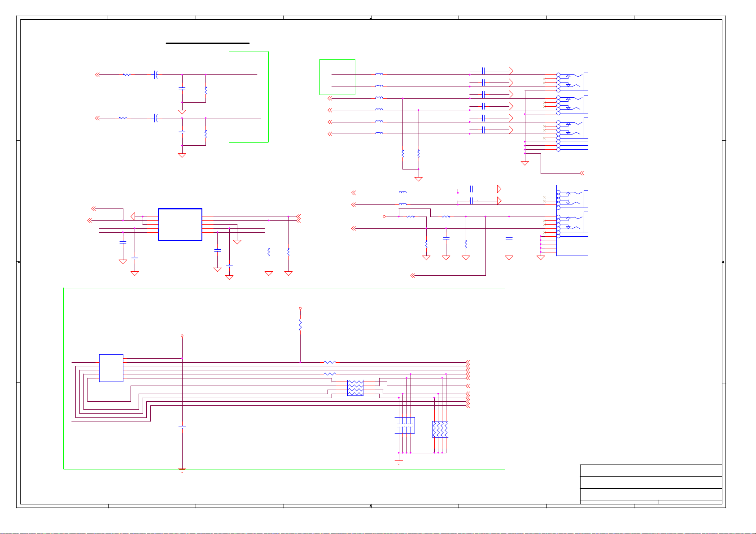Click the off-page connector at the end of the long L-shaped wire
Viewport: 756px width, 534px height.
[413, 275]
